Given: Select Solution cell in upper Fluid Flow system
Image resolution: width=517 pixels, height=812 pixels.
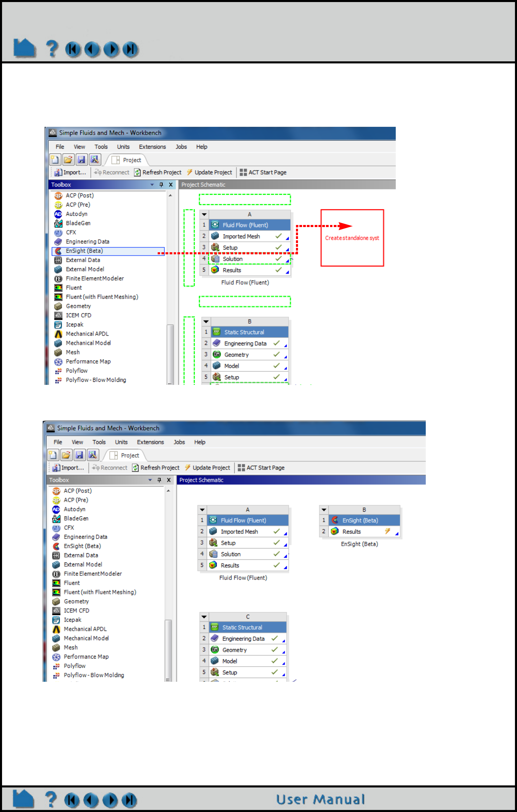Looking at the screenshot, I should tap(249, 259).
